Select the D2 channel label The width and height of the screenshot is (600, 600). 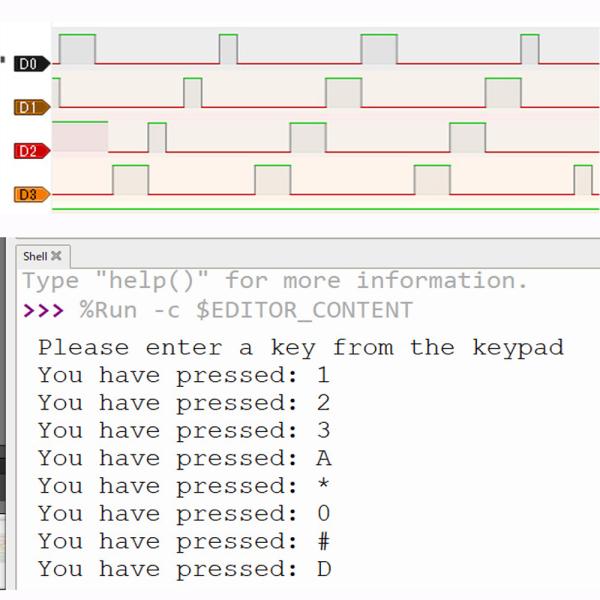pyautogui.click(x=28, y=151)
